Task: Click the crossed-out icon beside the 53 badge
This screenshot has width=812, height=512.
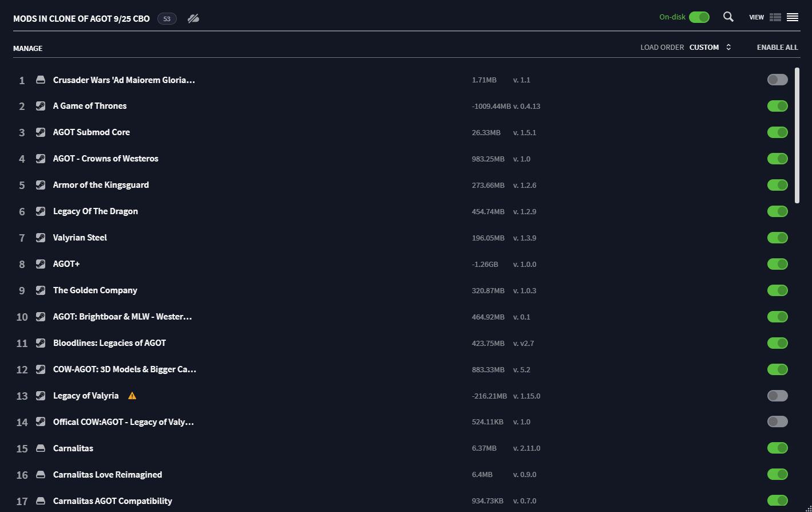Action: click(x=193, y=19)
